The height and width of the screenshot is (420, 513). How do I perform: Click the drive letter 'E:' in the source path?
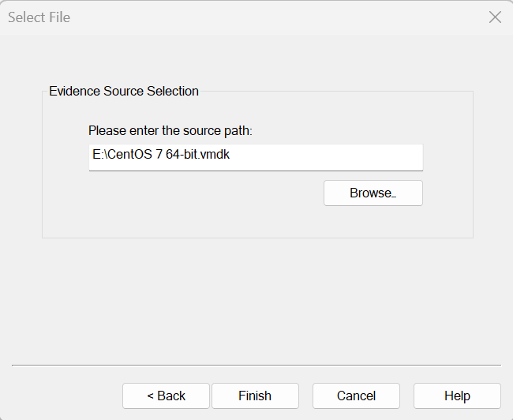pos(98,156)
